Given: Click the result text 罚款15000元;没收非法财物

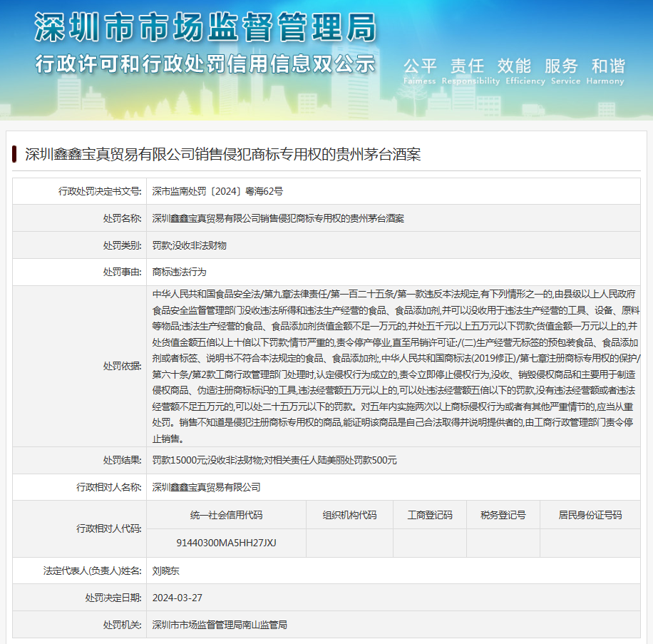Looking at the screenshot, I should [x=274, y=460].
